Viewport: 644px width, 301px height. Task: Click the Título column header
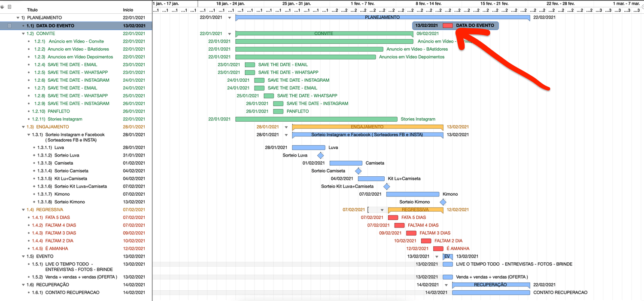tap(33, 10)
